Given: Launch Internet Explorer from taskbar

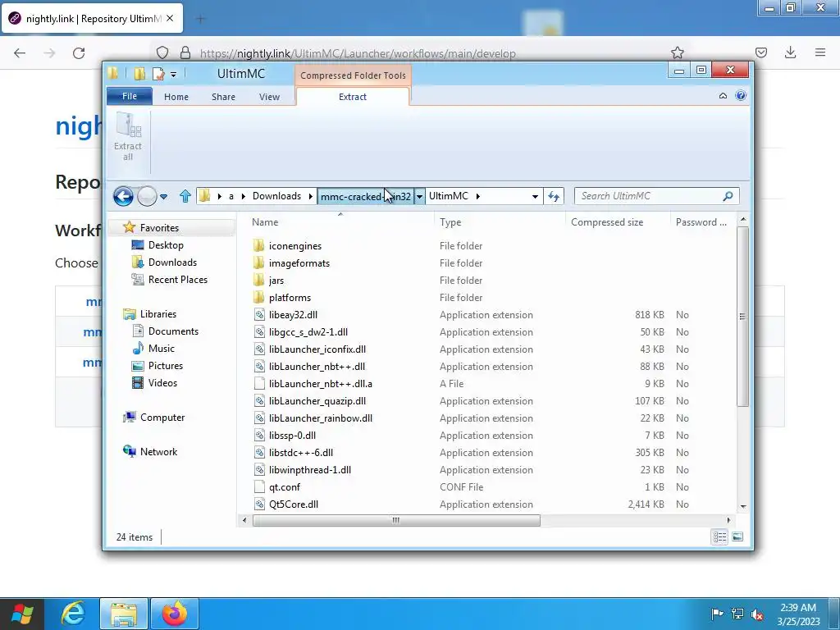Looking at the screenshot, I should pos(73,614).
